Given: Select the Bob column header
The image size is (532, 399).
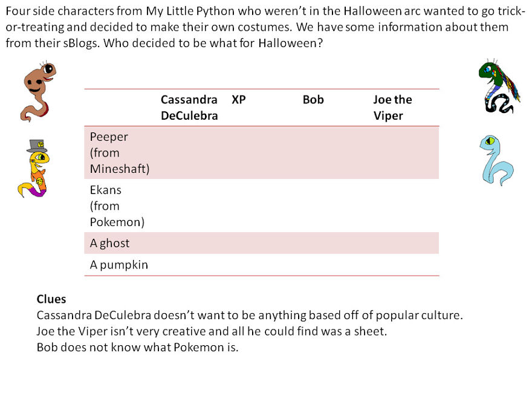Looking at the screenshot, I should (313, 100).
